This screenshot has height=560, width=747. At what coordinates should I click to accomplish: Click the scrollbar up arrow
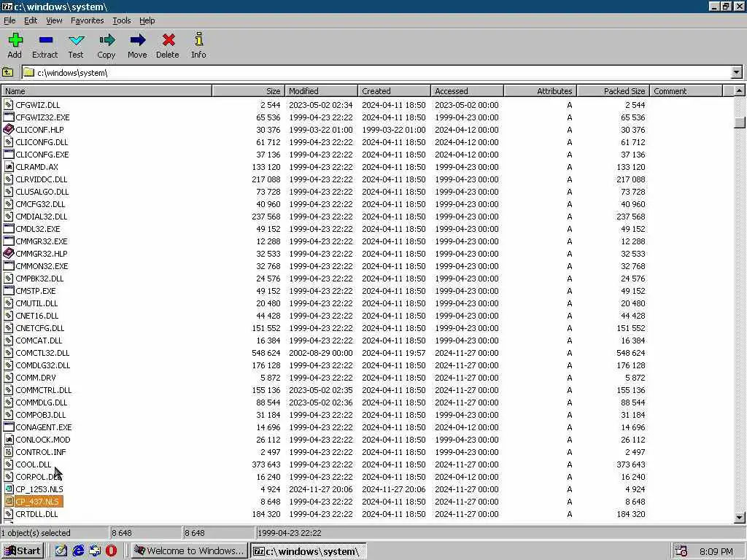click(740, 90)
